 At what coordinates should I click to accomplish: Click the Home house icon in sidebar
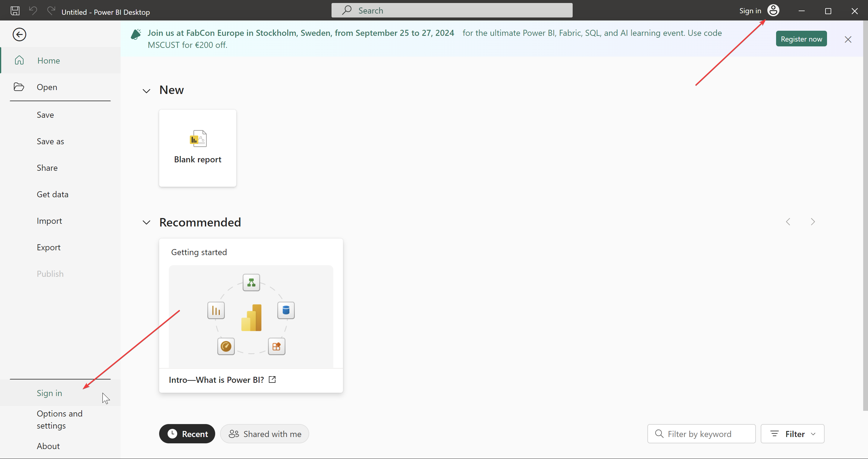click(19, 60)
